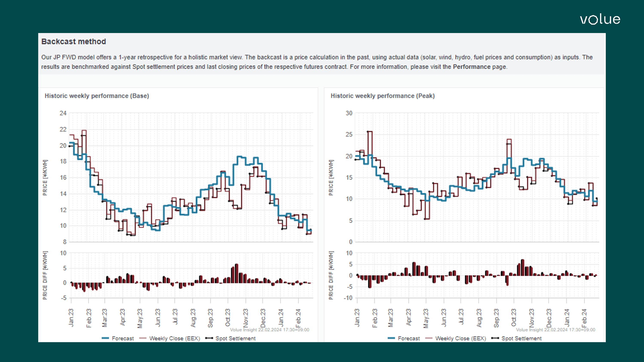Click Peak chart spike near Feb.23
The width and height of the screenshot is (644, 362).
pyautogui.click(x=370, y=132)
